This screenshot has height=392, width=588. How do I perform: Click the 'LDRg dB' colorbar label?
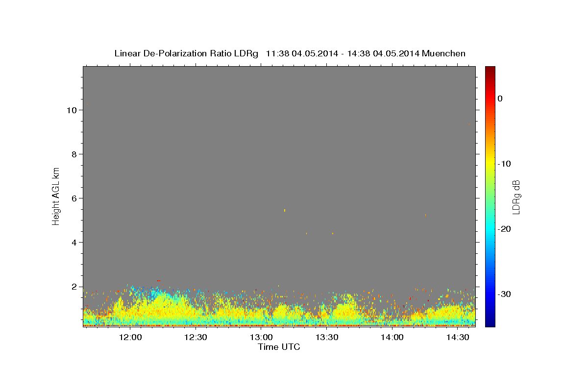click(516, 196)
